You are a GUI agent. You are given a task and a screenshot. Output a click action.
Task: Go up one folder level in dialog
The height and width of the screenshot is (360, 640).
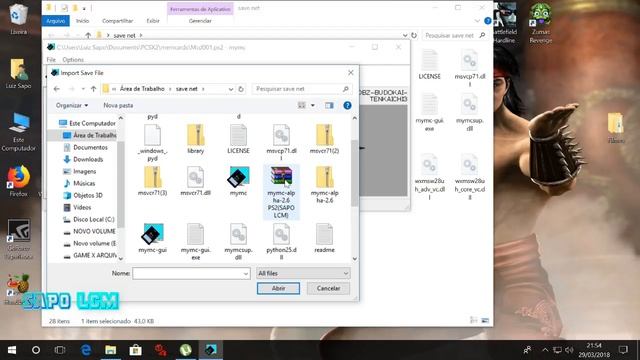(x=93, y=89)
